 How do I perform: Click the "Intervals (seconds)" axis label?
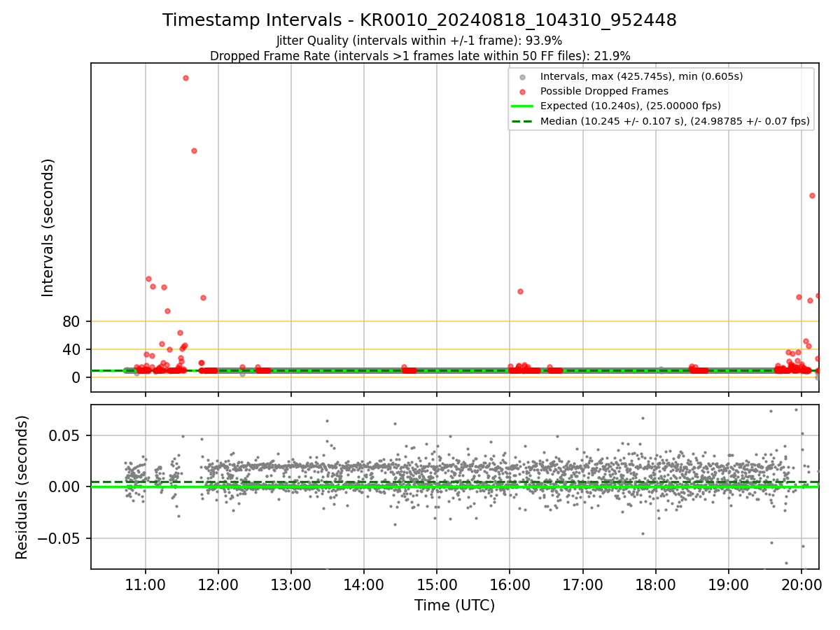tap(48, 227)
